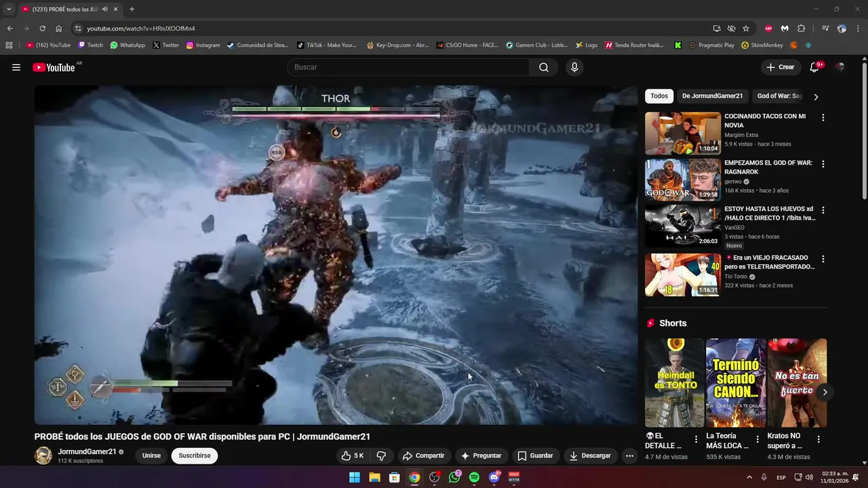Open JormundGamer21 channel avatar

[43, 455]
